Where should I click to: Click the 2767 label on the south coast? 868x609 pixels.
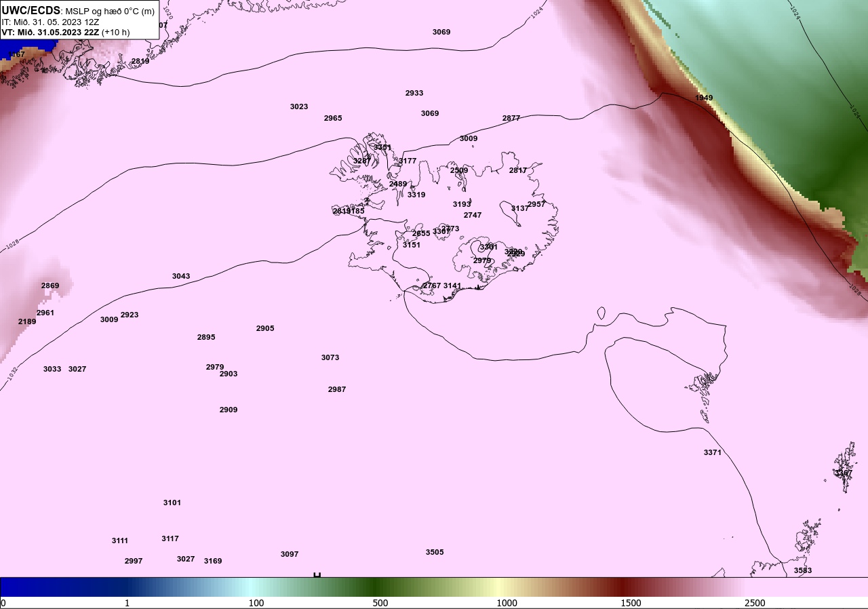[x=432, y=286]
